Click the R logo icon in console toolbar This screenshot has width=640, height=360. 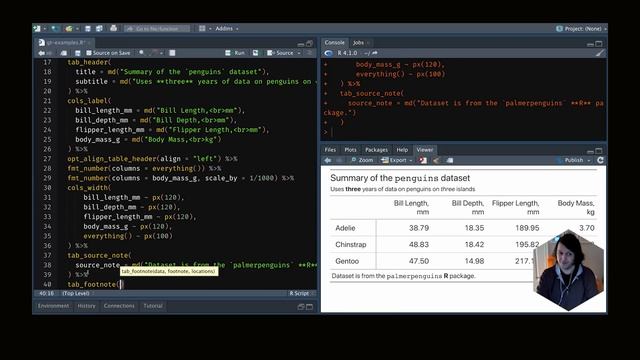[329, 53]
